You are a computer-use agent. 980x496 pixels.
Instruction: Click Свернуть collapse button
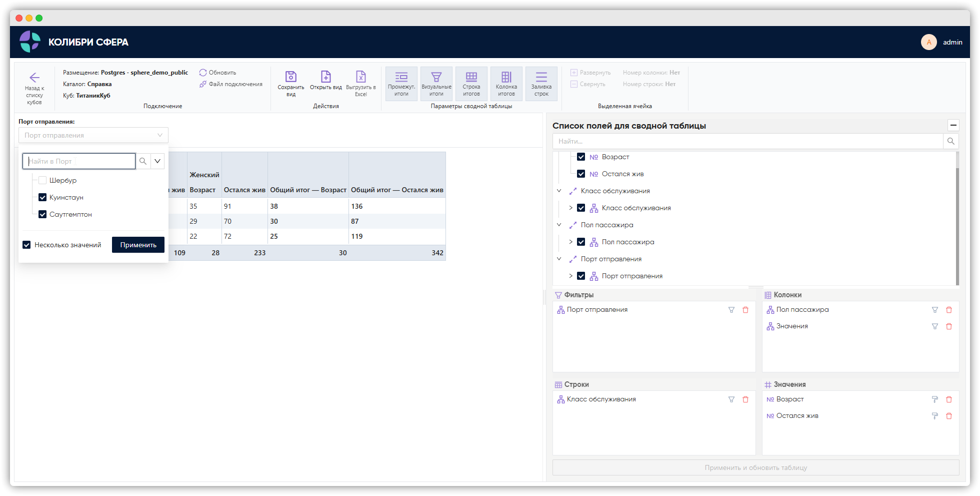[x=588, y=84]
